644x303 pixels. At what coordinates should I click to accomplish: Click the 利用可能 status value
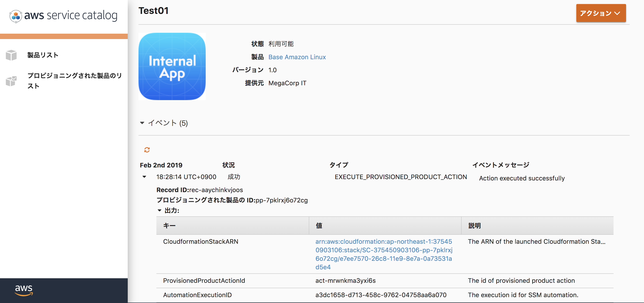tap(281, 44)
